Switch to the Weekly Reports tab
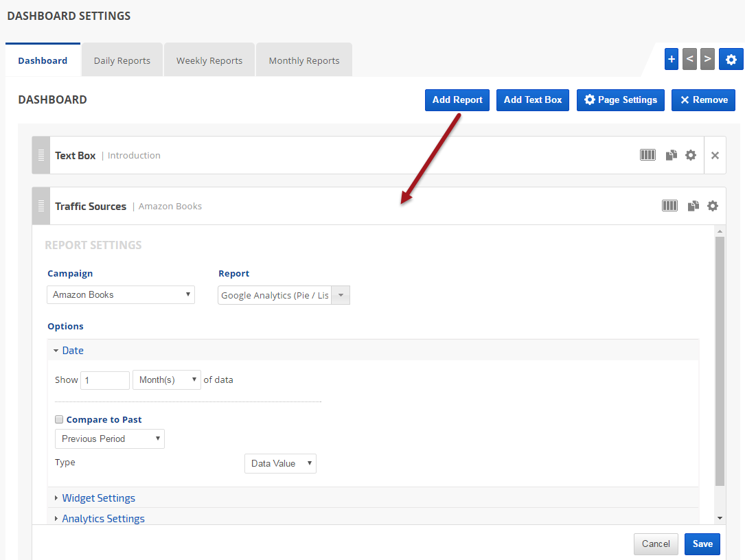Image resolution: width=745 pixels, height=560 pixels. click(209, 60)
